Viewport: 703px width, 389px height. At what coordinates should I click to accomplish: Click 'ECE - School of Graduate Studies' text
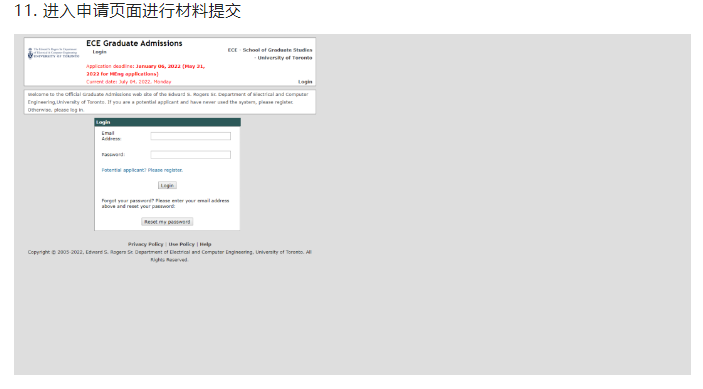tap(270, 50)
